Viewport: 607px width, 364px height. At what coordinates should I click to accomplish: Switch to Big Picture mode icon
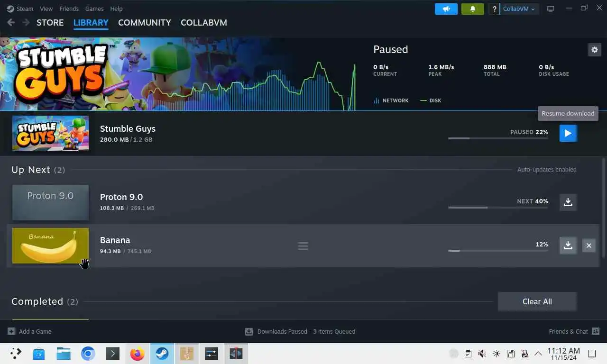(x=551, y=9)
